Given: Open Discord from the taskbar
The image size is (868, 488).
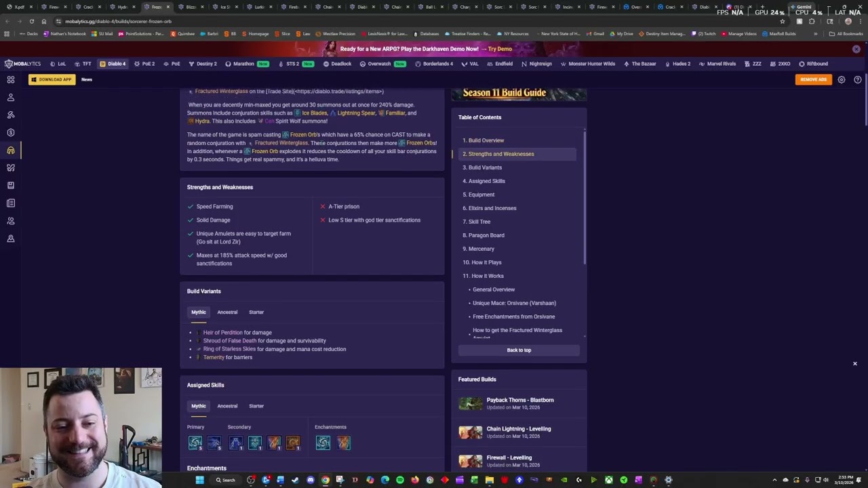Looking at the screenshot, I should click(310, 480).
